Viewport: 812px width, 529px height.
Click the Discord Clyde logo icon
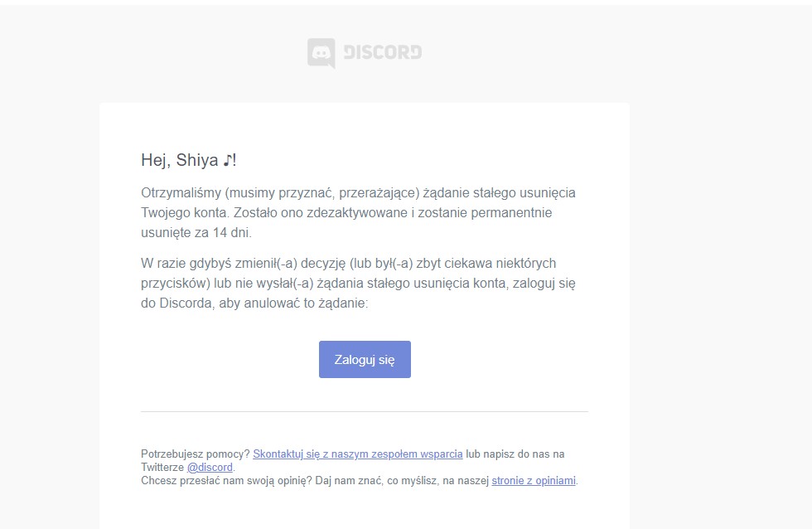coord(321,53)
